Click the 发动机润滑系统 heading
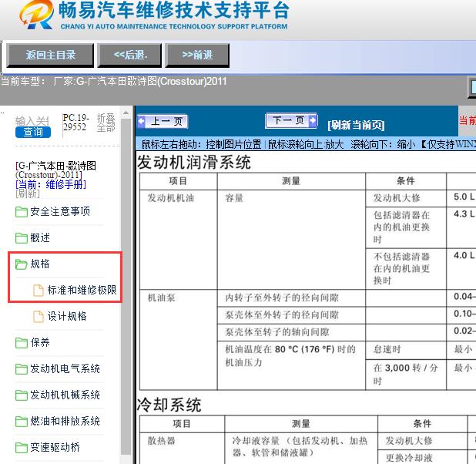Screen dimensions: 476x464 pyautogui.click(x=193, y=162)
